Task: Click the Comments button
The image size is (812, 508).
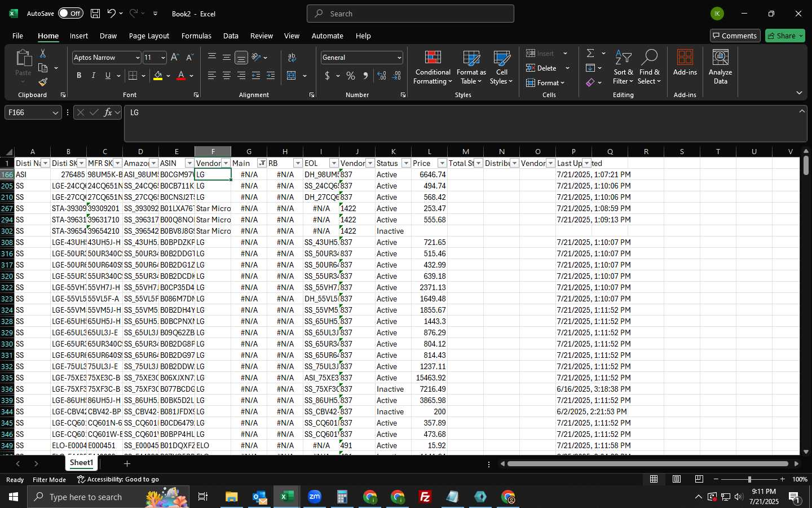Action: (x=735, y=36)
